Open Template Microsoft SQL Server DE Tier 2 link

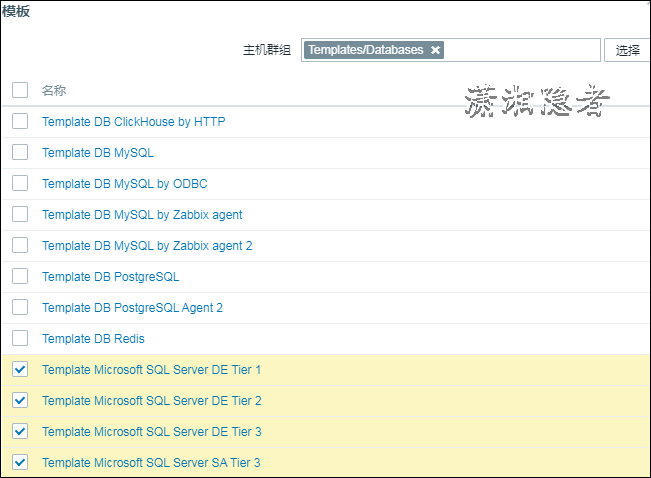[152, 401]
